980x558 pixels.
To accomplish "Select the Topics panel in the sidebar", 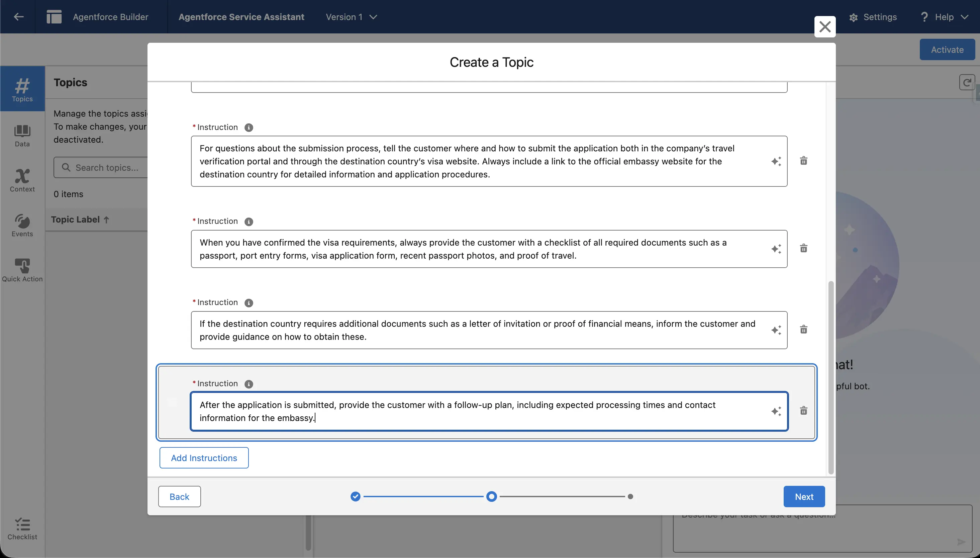I will [22, 89].
